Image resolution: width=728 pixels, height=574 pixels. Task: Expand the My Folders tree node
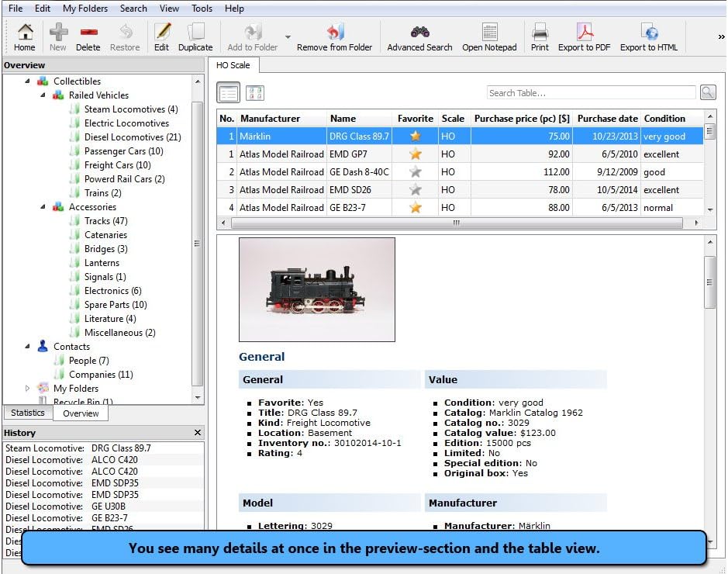point(28,388)
